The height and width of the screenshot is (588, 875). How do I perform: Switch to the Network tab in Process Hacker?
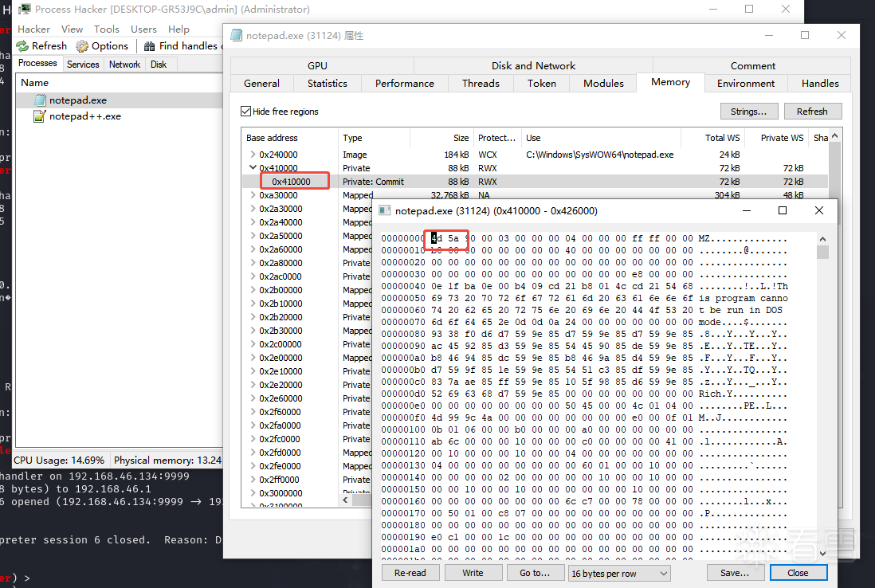124,65
